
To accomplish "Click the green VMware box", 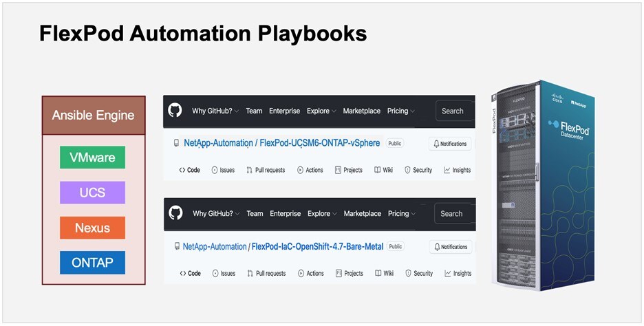I will point(92,157).
